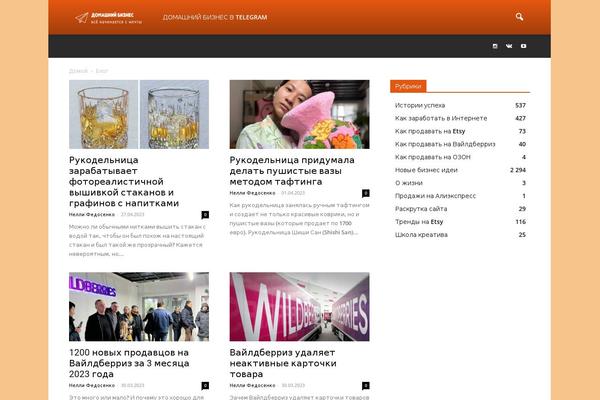
Task: Click count 40 beside Как продавать на Вайлдберриз
Action: (x=522, y=144)
